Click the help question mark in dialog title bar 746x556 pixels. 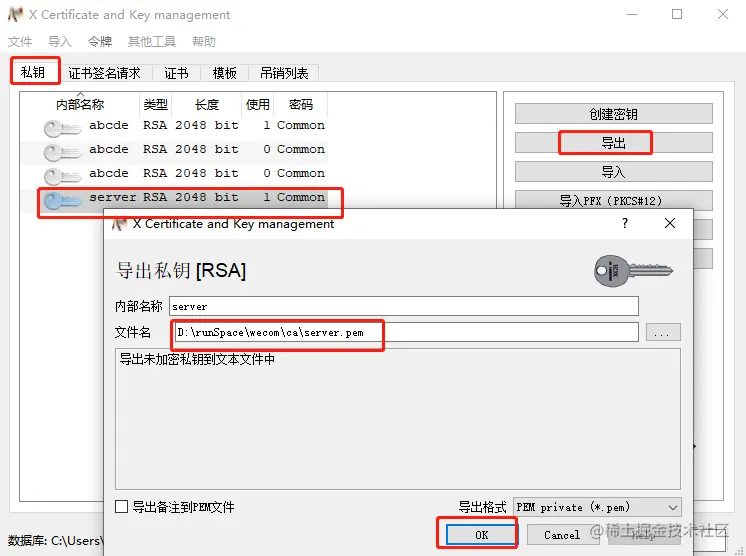point(625,223)
